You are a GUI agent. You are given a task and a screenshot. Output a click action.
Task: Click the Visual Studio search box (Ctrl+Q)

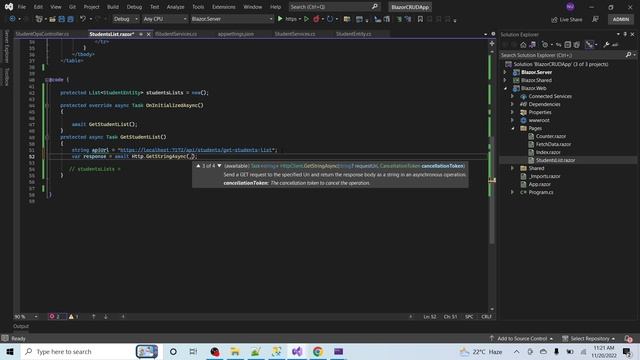[x=334, y=7]
